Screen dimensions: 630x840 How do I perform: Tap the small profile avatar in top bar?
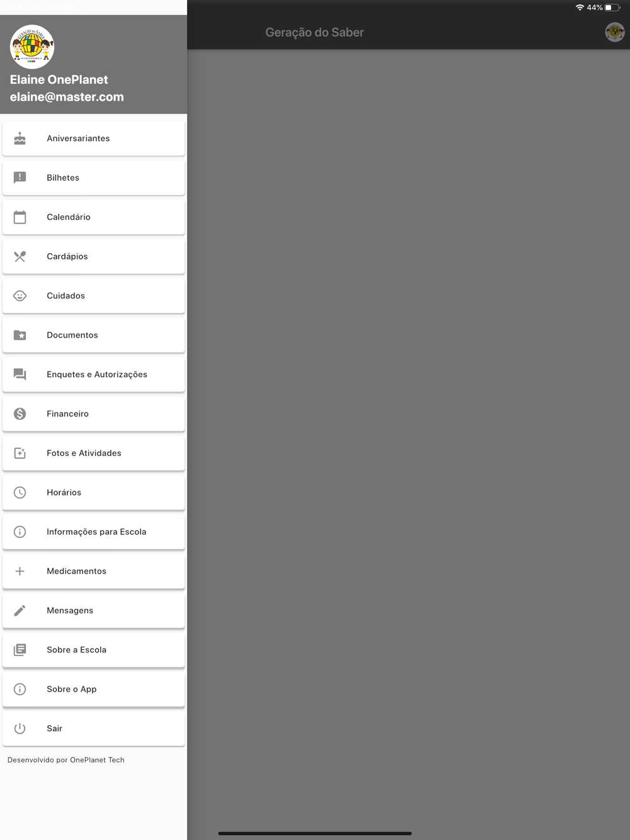click(x=615, y=32)
